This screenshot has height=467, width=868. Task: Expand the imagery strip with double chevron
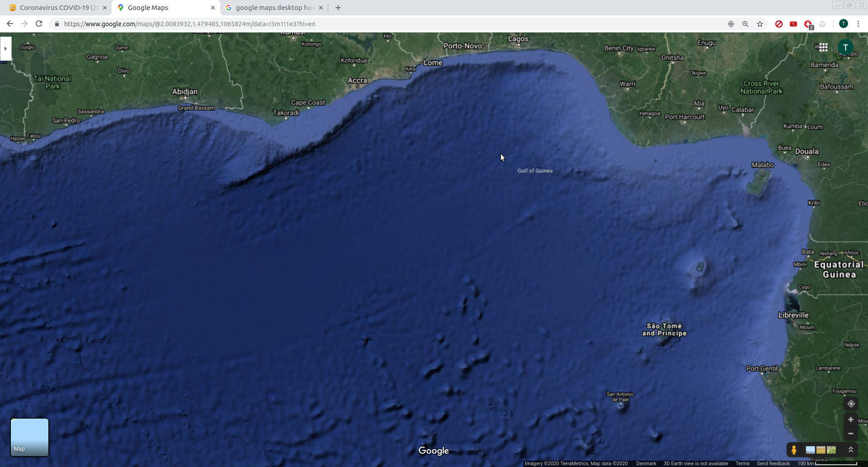pyautogui.click(x=850, y=449)
